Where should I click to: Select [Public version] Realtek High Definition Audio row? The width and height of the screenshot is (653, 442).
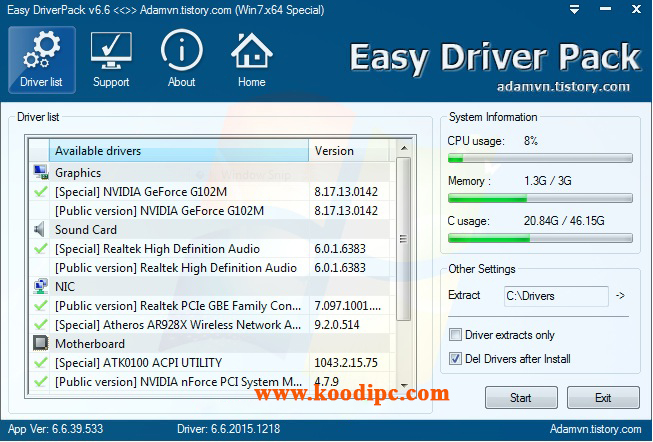click(x=210, y=268)
